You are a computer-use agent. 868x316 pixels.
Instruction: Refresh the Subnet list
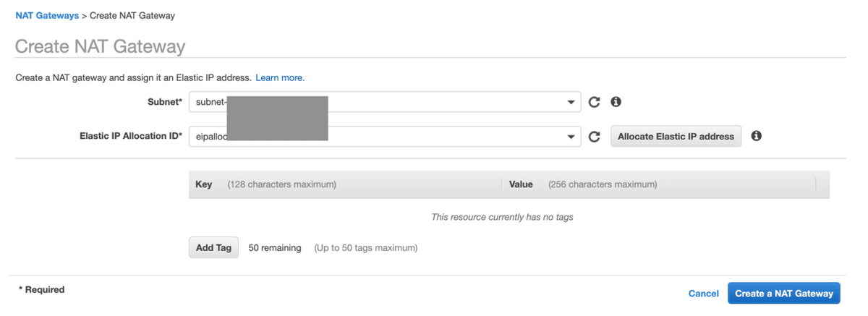click(x=594, y=102)
